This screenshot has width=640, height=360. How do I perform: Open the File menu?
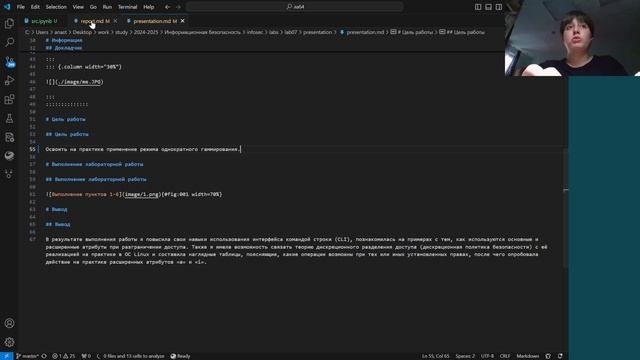click(20, 7)
